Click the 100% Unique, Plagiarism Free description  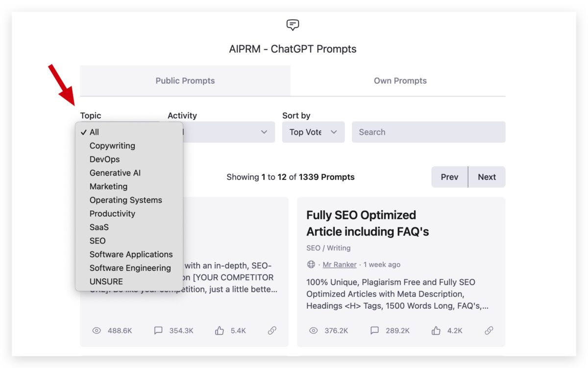point(397,294)
